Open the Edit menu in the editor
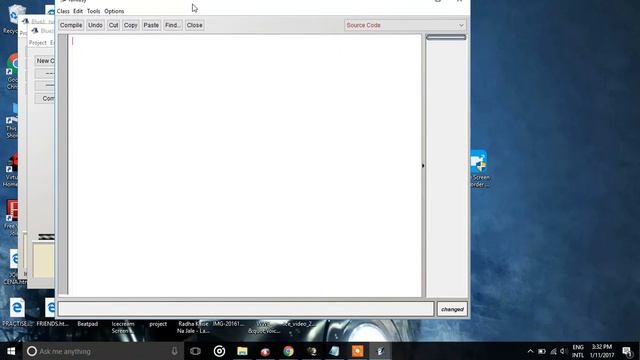The width and height of the screenshot is (640, 360). 78,11
